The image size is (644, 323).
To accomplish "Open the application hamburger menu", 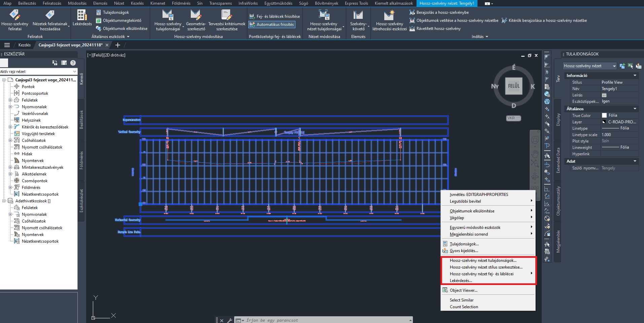I will (7, 45).
